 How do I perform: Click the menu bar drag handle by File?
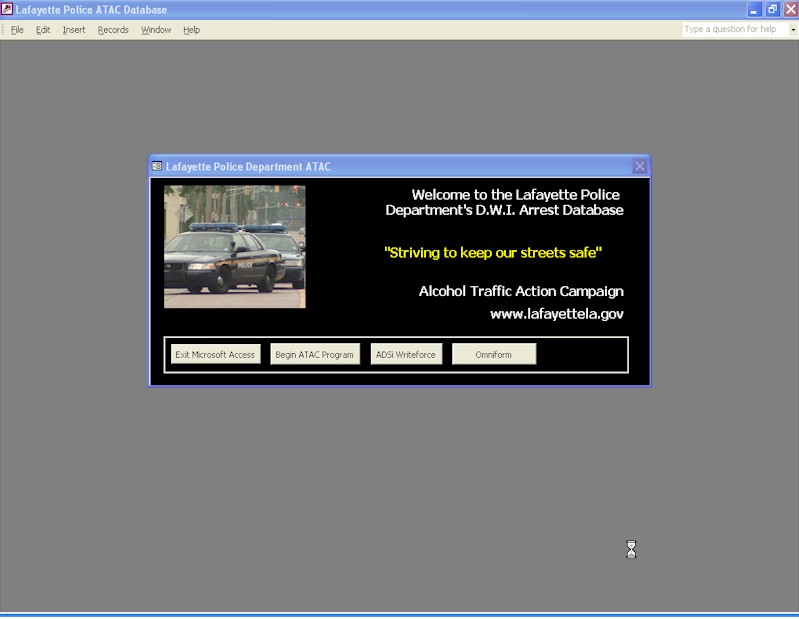3,30
